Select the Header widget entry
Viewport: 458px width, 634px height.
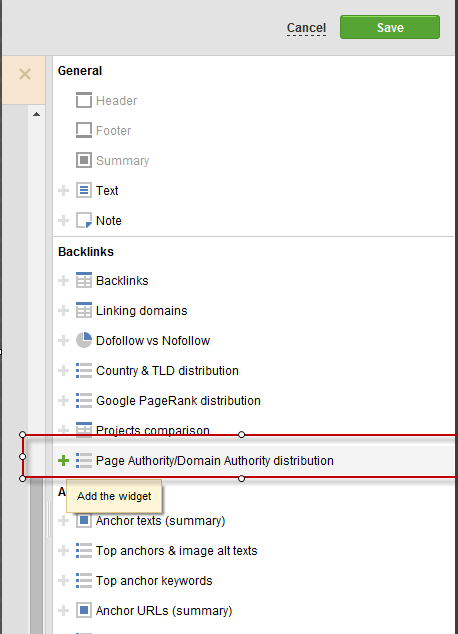[x=116, y=100]
